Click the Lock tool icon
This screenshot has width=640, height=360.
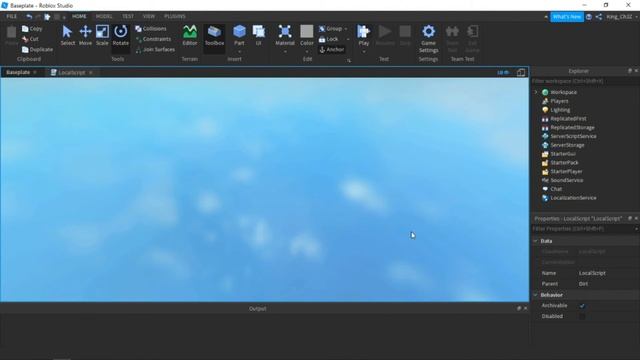click(322, 39)
